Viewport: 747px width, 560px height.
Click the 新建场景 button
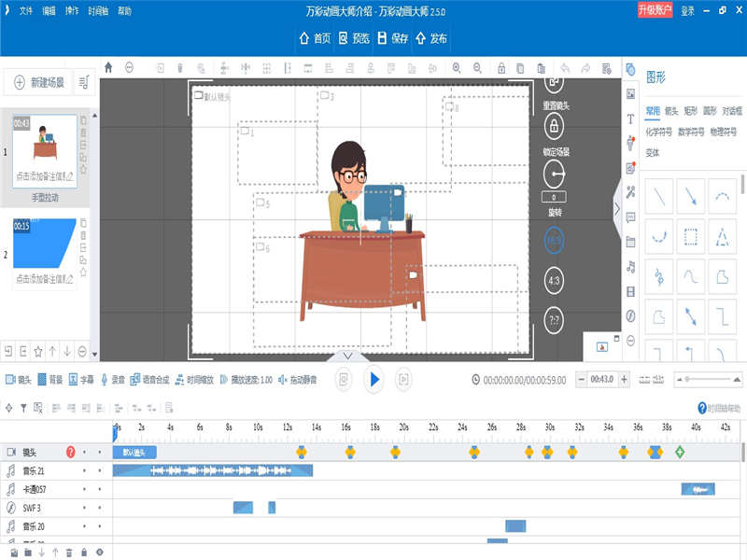(38, 83)
